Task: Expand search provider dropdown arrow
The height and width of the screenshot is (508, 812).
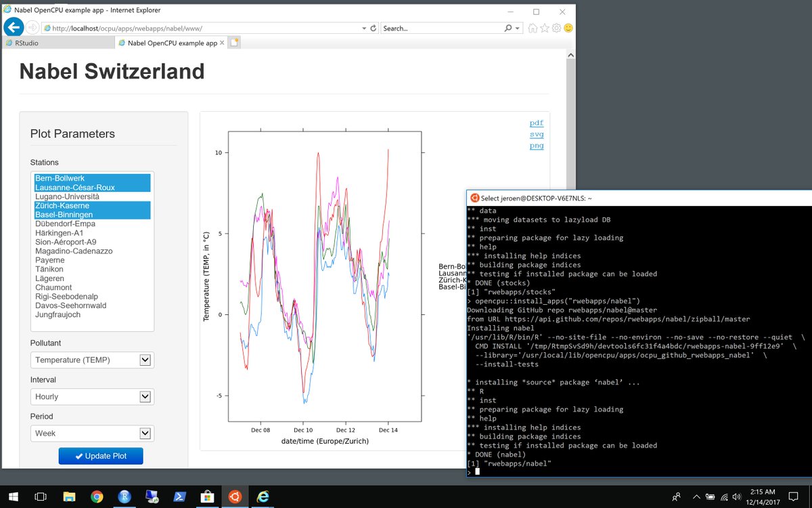Action: [518, 28]
